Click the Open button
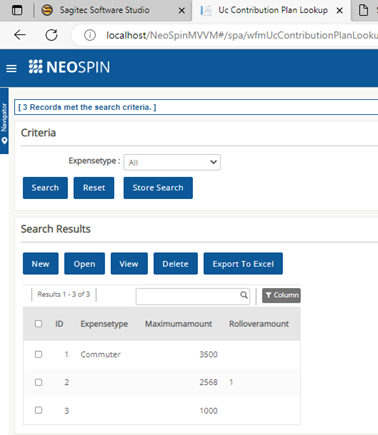Screen dimensions: 378x435 [84, 264]
